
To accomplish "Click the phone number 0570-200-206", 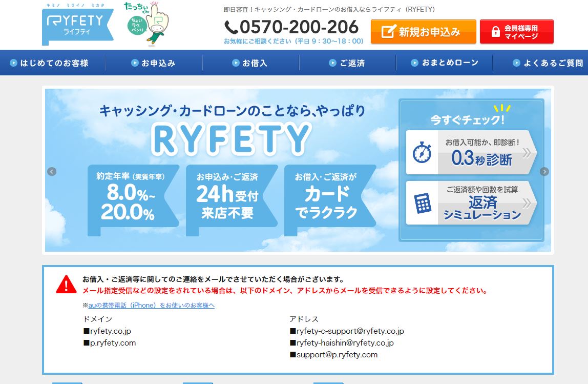I will 299,27.
